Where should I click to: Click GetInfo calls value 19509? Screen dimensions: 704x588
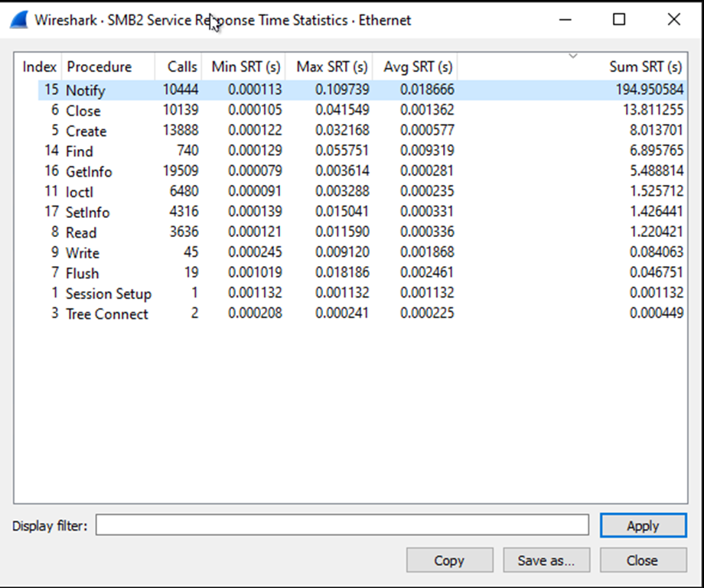[181, 171]
